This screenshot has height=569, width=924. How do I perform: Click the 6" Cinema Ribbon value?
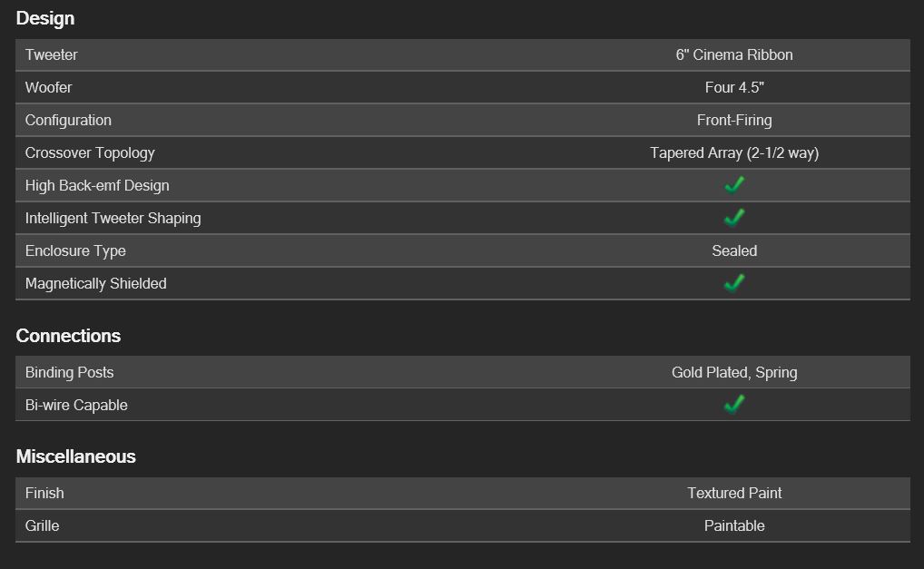tap(734, 54)
